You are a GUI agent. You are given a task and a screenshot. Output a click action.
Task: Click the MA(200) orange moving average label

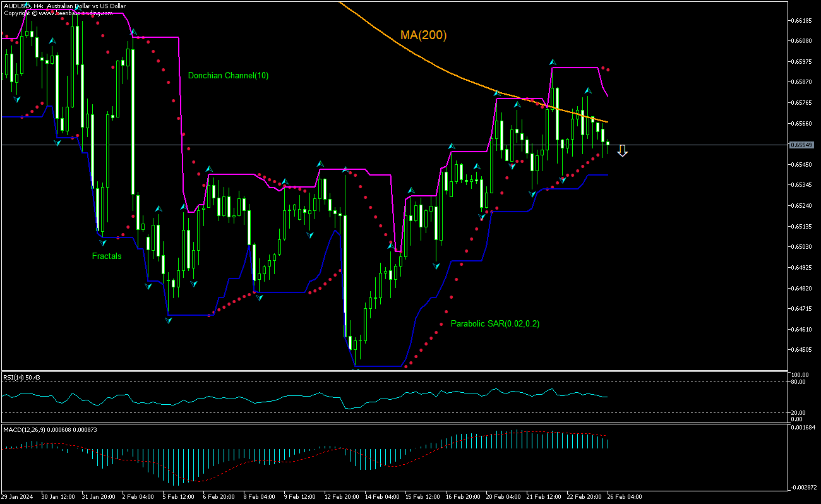[x=424, y=36]
